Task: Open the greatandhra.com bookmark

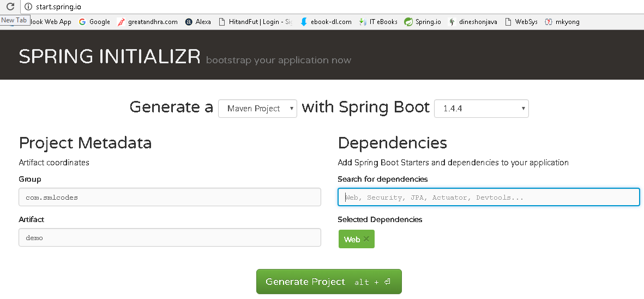Action: (x=148, y=22)
